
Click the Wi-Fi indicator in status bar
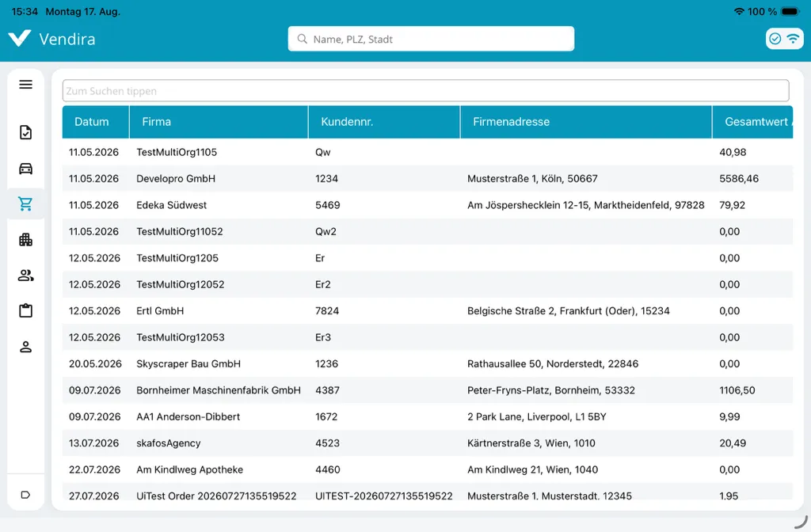pyautogui.click(x=739, y=11)
